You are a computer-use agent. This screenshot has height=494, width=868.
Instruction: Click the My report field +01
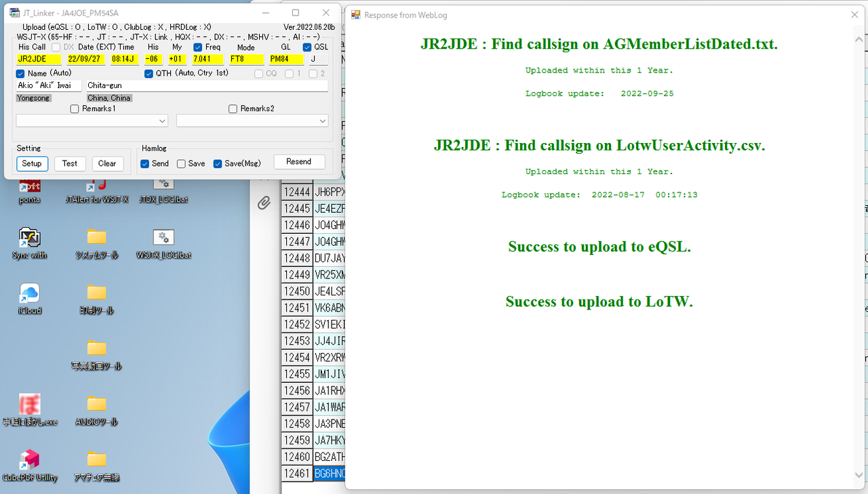click(177, 59)
